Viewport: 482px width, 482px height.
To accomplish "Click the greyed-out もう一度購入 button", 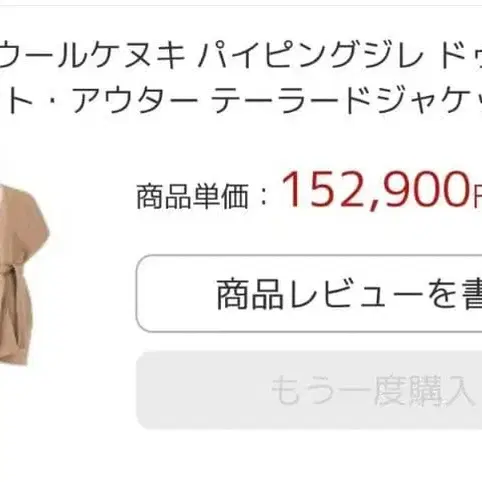I will (310, 390).
